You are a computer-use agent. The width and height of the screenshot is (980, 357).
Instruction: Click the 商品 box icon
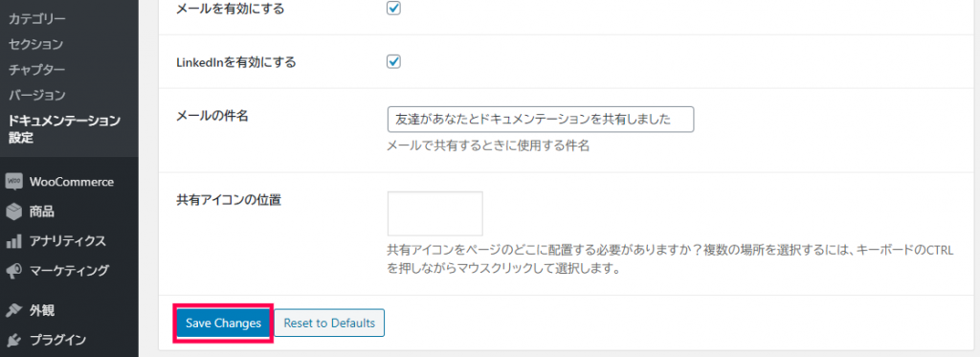point(13,212)
